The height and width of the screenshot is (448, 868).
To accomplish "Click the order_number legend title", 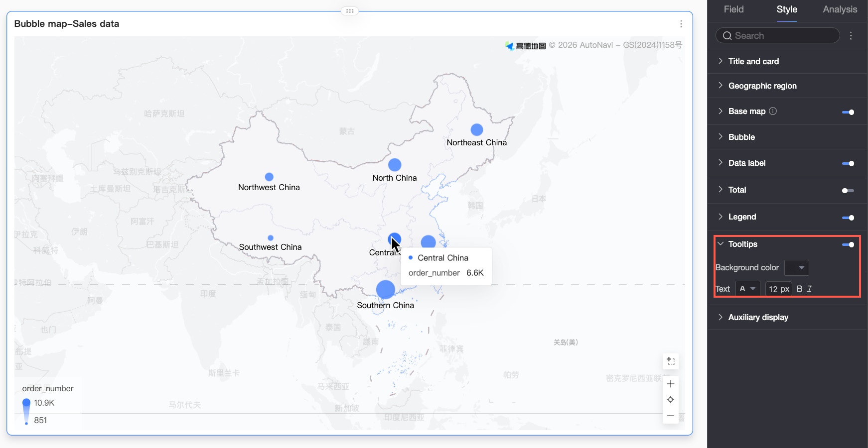I will click(x=48, y=388).
